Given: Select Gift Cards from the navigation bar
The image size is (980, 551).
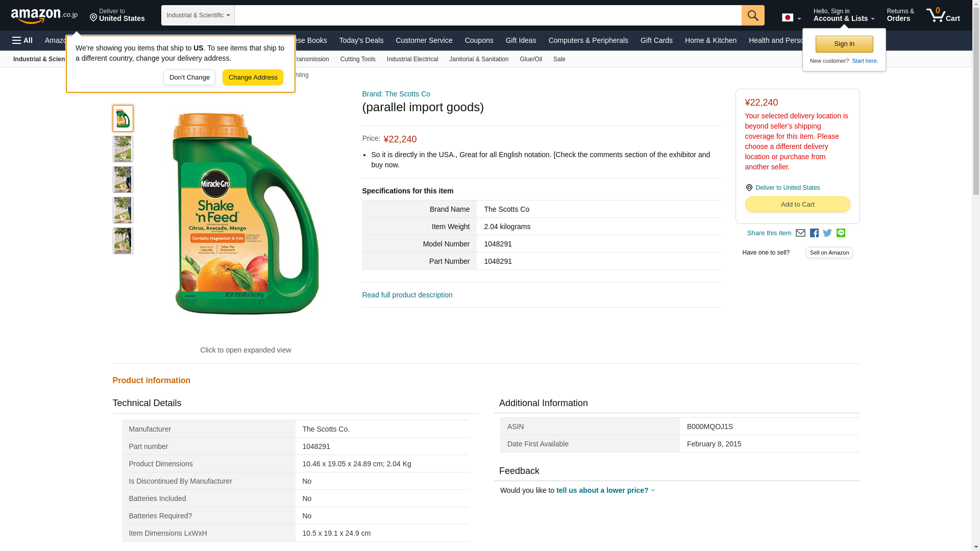Looking at the screenshot, I should coord(656,40).
